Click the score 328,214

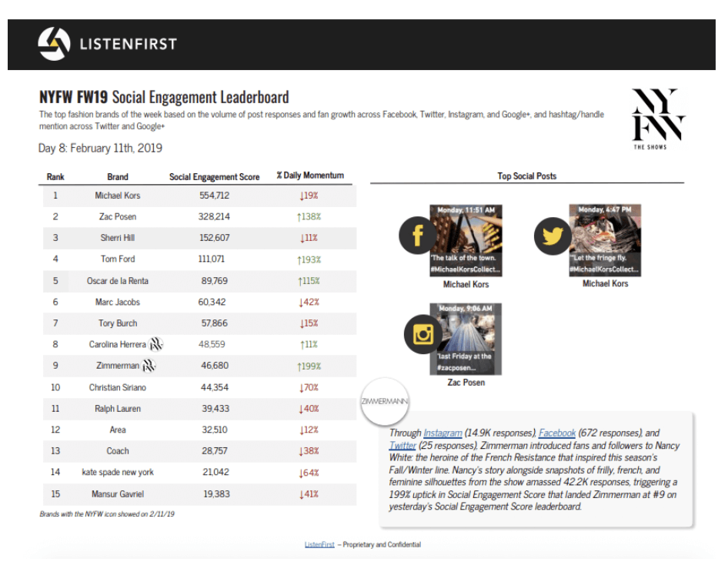pyautogui.click(x=214, y=217)
